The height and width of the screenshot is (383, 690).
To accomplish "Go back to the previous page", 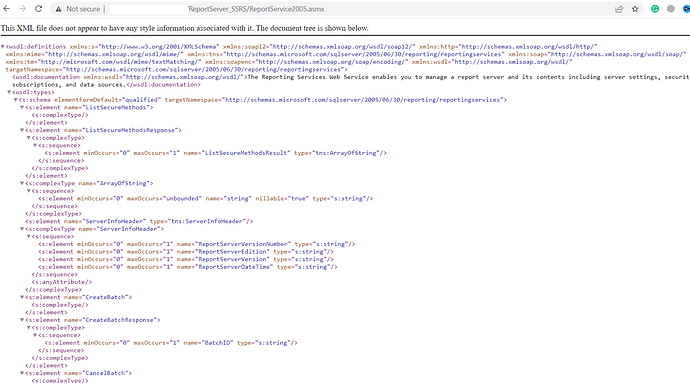I will (7, 9).
